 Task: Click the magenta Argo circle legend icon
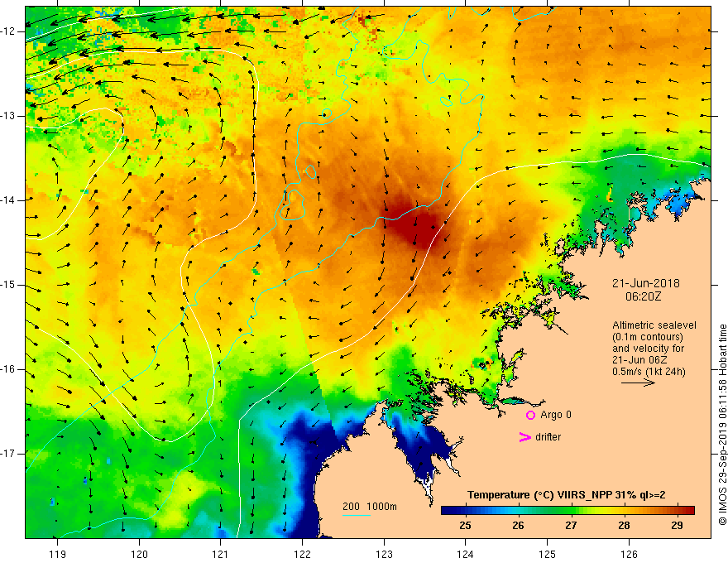pyautogui.click(x=530, y=415)
